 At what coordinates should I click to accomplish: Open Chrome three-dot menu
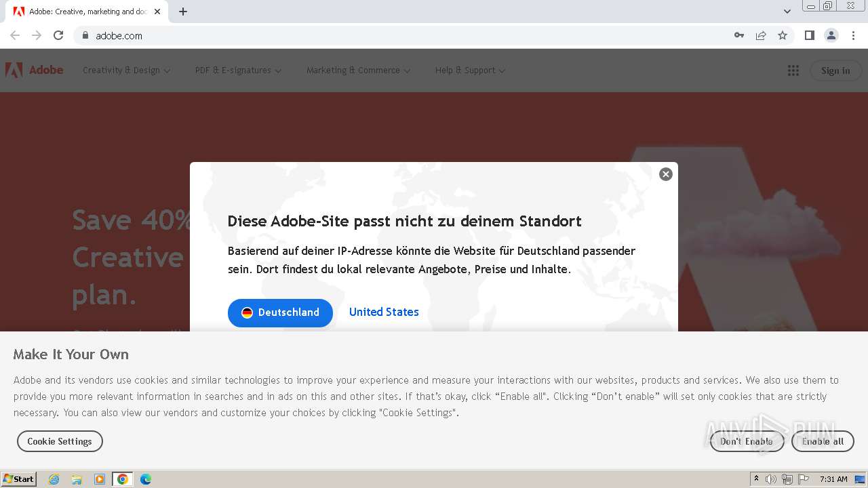tap(853, 35)
